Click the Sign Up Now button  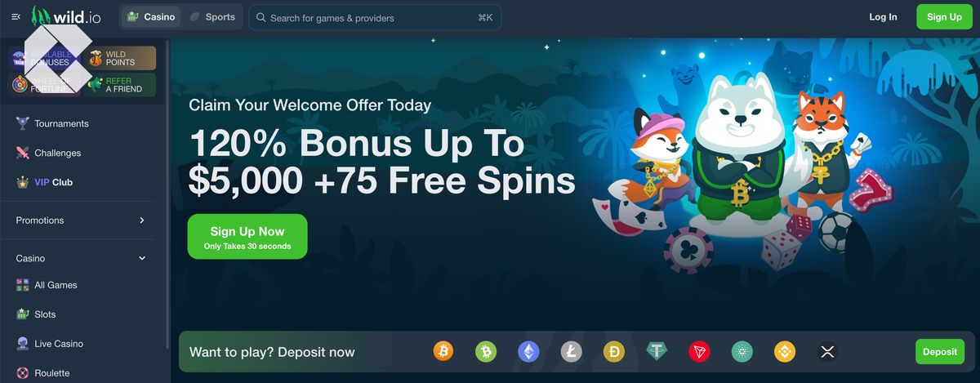[x=247, y=237]
